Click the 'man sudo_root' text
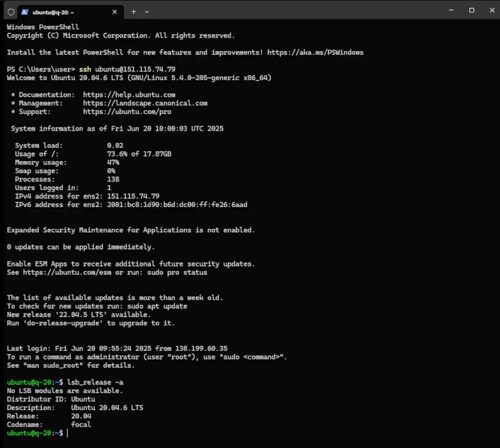This screenshot has width=500, height=448. coord(53,365)
